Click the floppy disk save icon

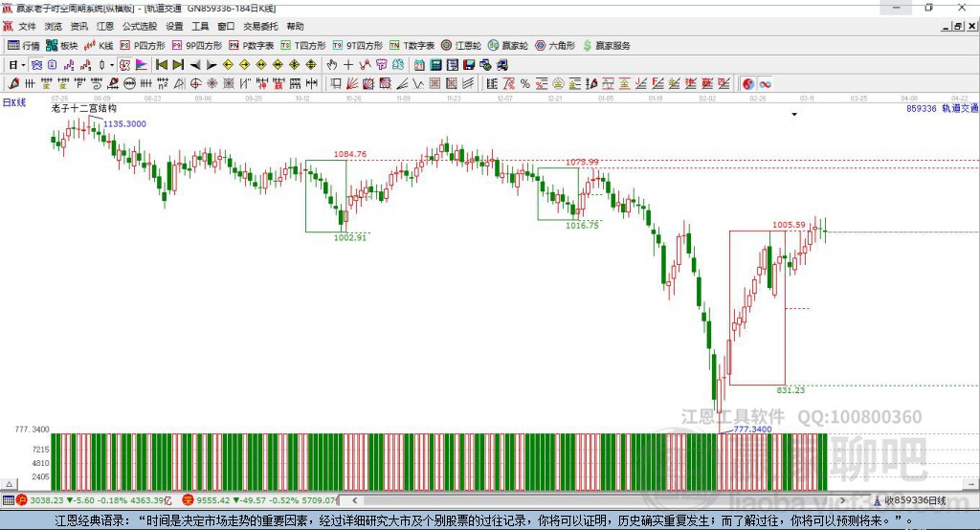click(x=469, y=64)
